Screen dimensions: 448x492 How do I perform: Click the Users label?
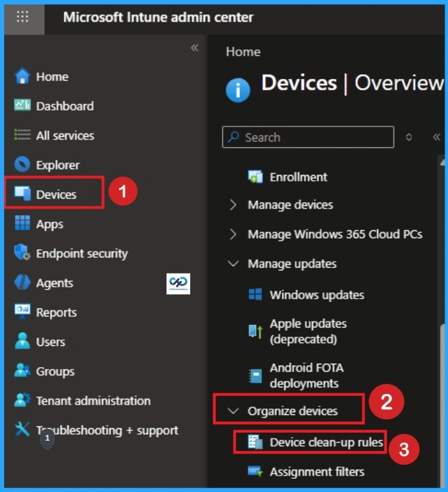pos(51,342)
